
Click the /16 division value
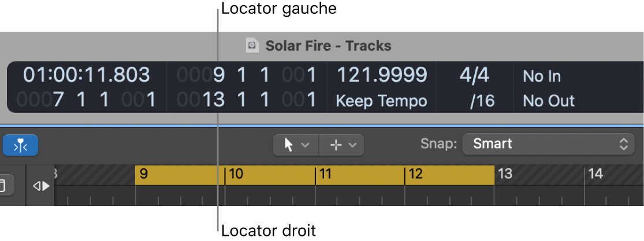[482, 101]
